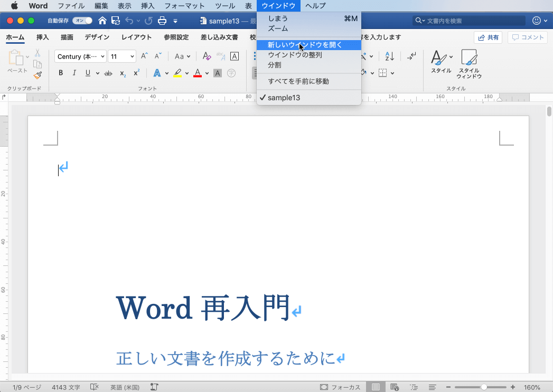Open the ファイル menu

71,6
